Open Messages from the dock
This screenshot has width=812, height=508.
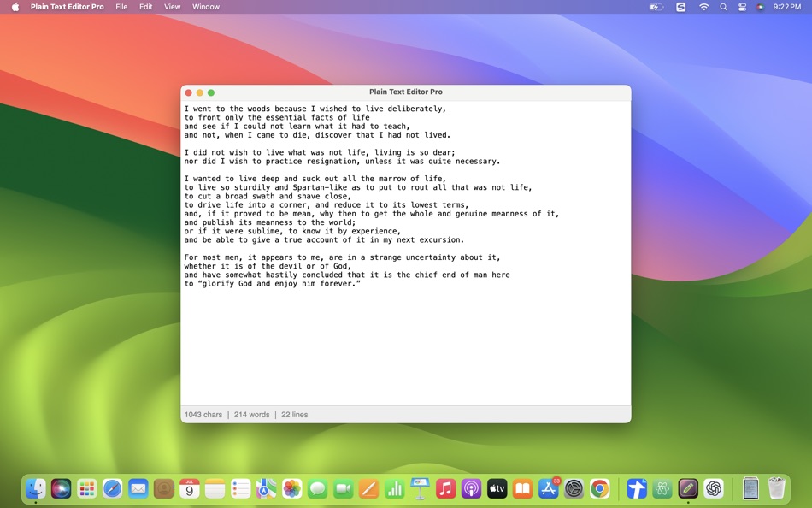pyautogui.click(x=317, y=488)
